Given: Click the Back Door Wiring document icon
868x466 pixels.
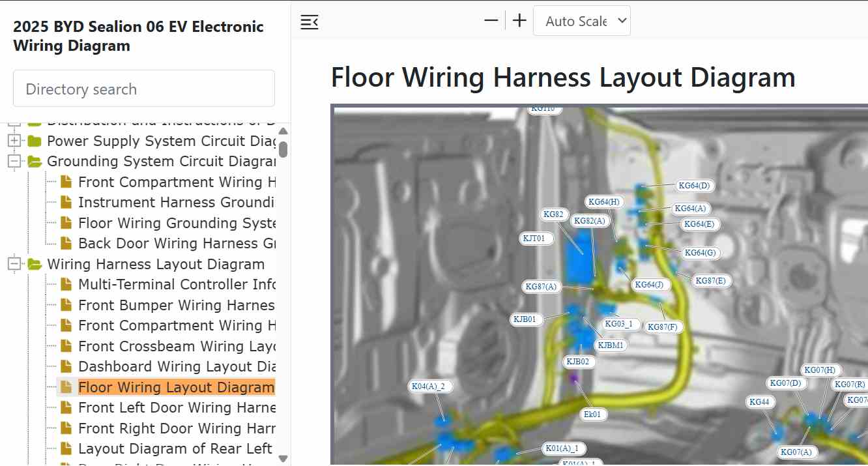Looking at the screenshot, I should tap(66, 244).
